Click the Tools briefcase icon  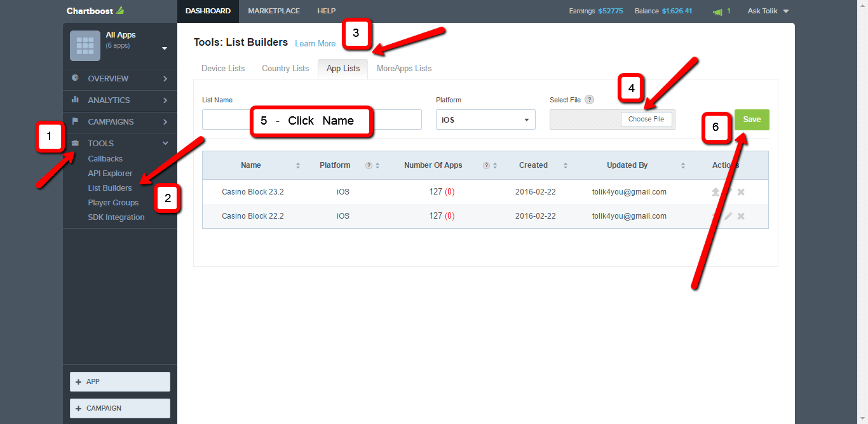point(75,143)
